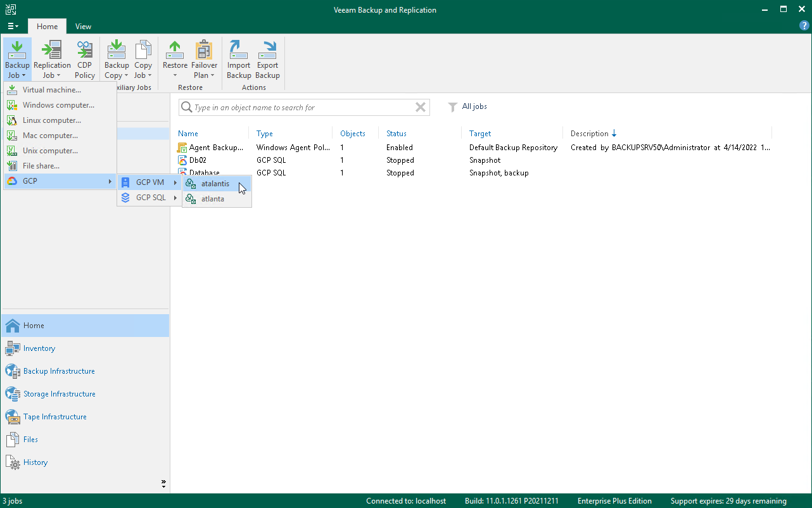Image resolution: width=812 pixels, height=508 pixels.
Task: Open the Restore ribbon button
Action: [x=175, y=60]
